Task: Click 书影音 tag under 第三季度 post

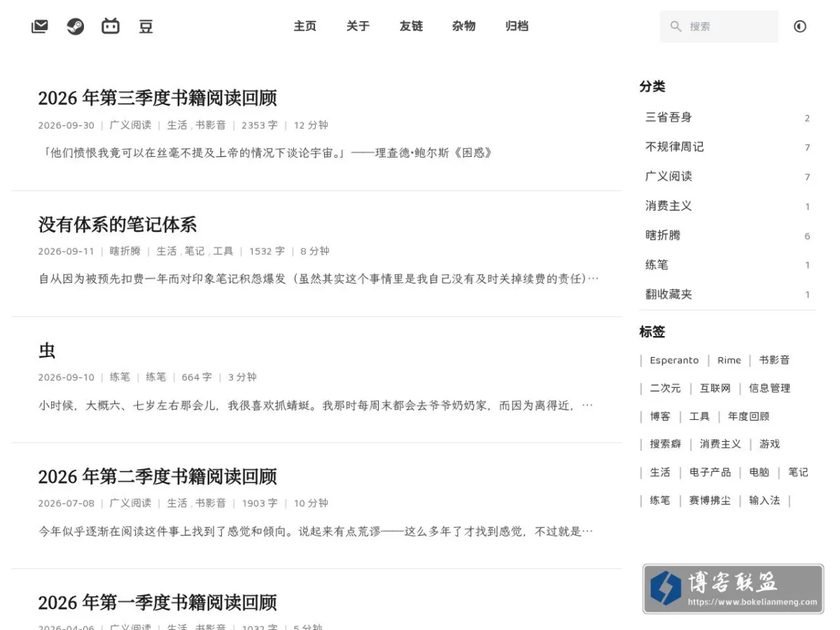Action: tap(211, 125)
